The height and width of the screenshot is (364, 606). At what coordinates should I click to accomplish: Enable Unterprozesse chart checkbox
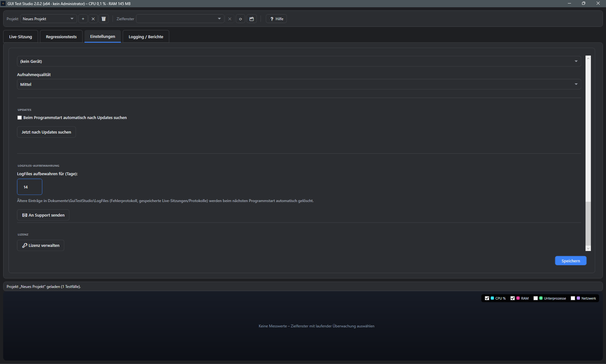[536, 298]
